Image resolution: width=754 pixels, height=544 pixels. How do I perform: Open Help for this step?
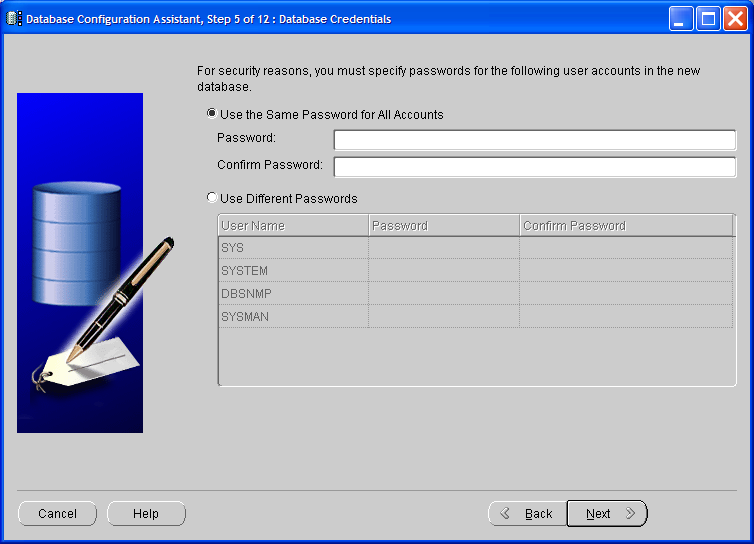[146, 514]
